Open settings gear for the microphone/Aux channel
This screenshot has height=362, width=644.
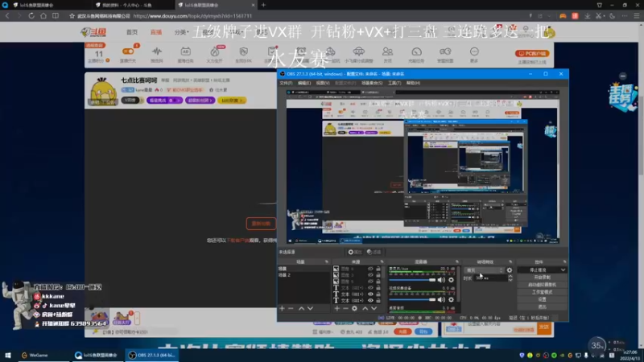point(451,280)
